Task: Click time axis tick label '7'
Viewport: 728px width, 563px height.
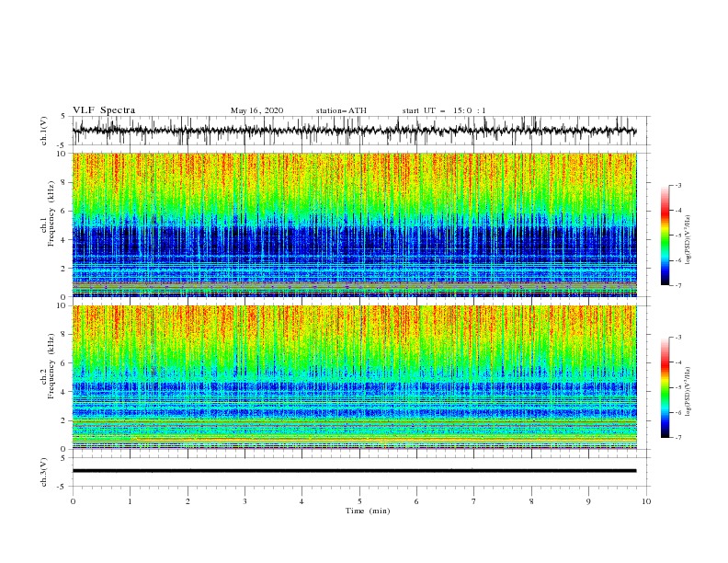Action: 474,501
